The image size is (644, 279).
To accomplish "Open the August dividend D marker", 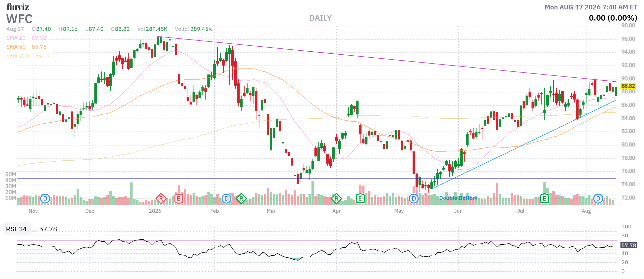I will tap(598, 199).
